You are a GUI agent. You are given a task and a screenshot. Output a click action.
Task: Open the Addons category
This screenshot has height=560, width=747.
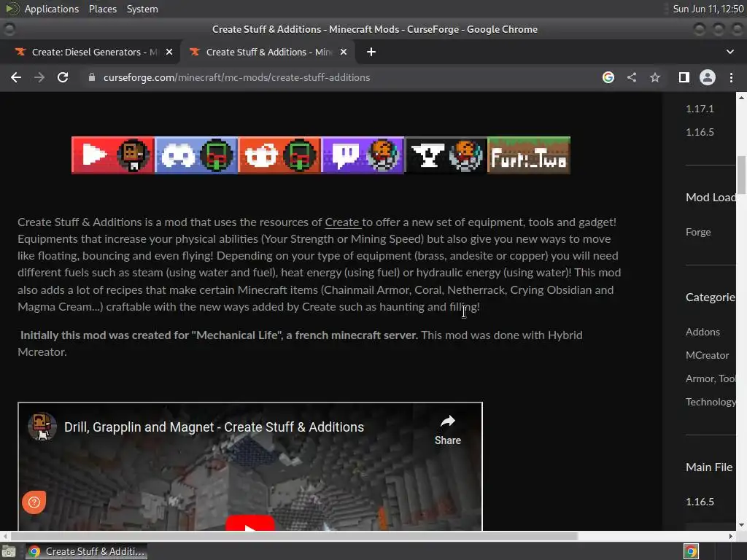(x=703, y=332)
